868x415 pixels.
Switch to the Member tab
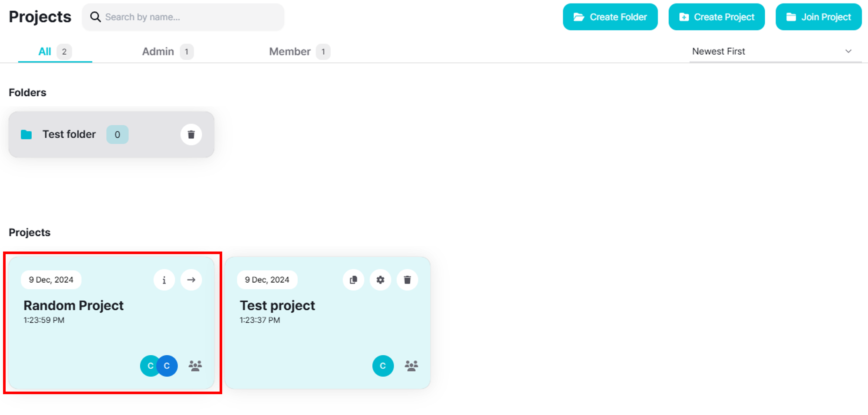click(289, 51)
